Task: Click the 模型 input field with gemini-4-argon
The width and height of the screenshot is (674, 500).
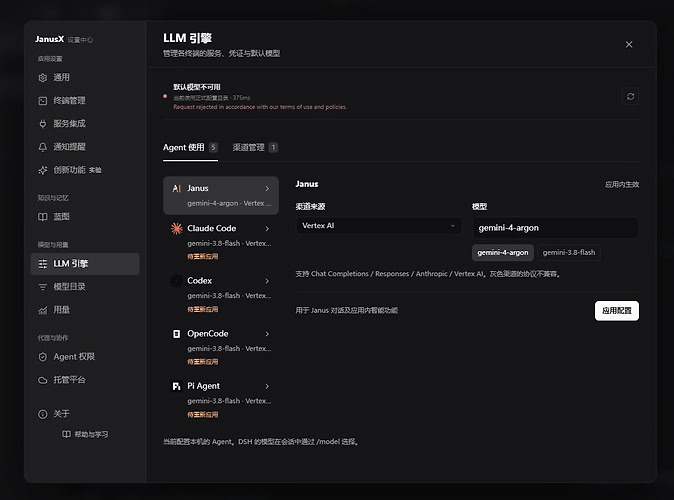Action: pos(555,228)
